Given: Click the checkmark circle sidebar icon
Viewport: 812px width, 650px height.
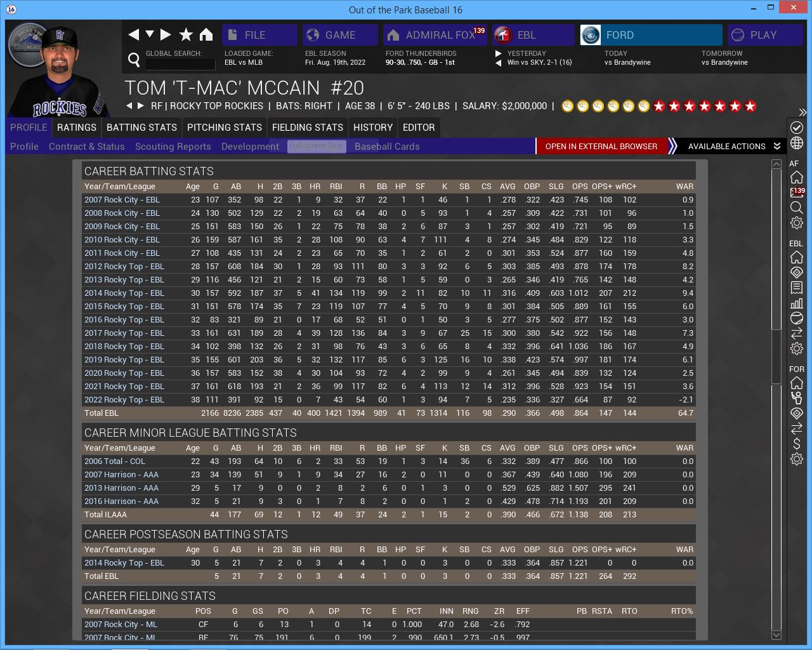Looking at the screenshot, I should pyautogui.click(x=797, y=128).
